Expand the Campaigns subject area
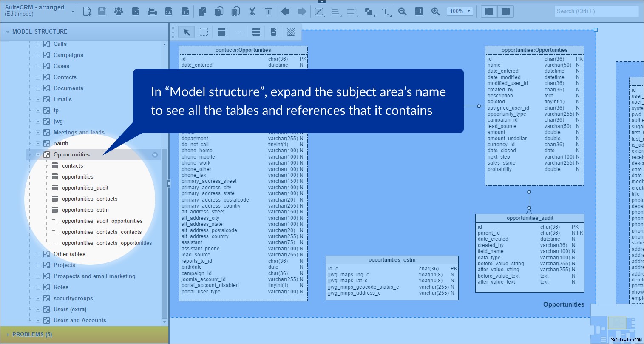This screenshot has width=644, height=344. click(38, 55)
